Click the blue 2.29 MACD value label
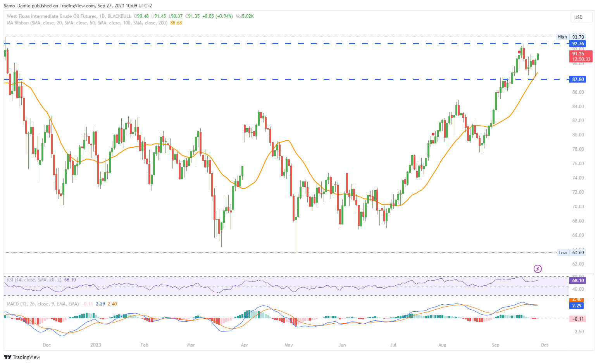Viewport: 598px width, 364px height. tap(577, 305)
